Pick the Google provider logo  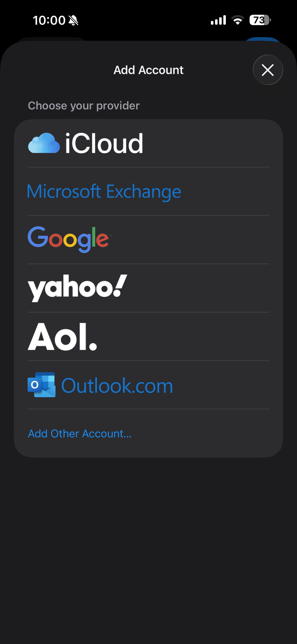pyautogui.click(x=69, y=239)
